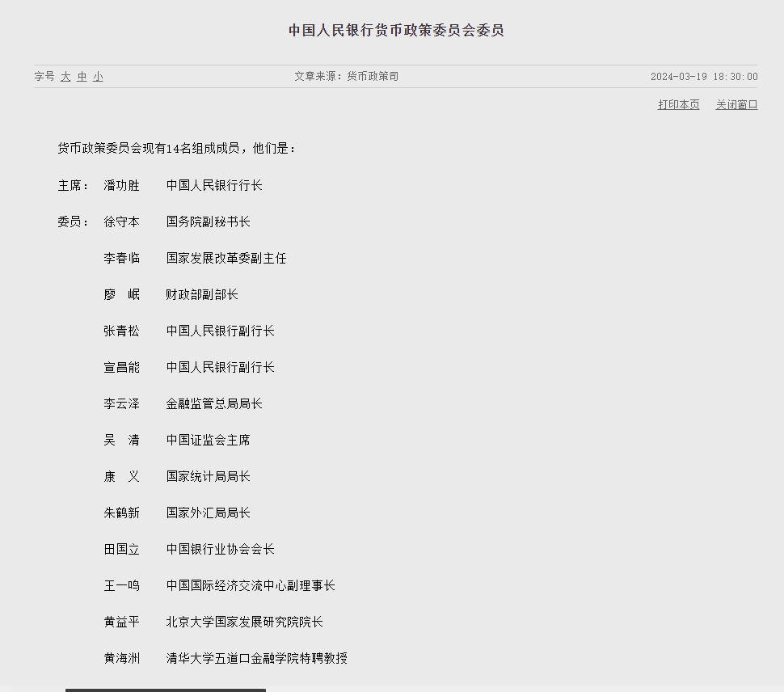
Task: Set font size to large (大)
Action: [65, 77]
